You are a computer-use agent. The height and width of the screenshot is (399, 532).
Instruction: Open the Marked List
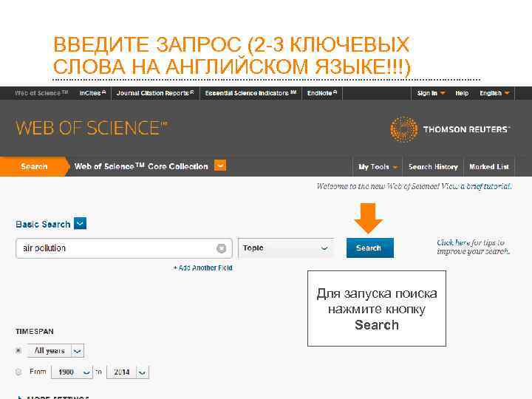click(489, 166)
